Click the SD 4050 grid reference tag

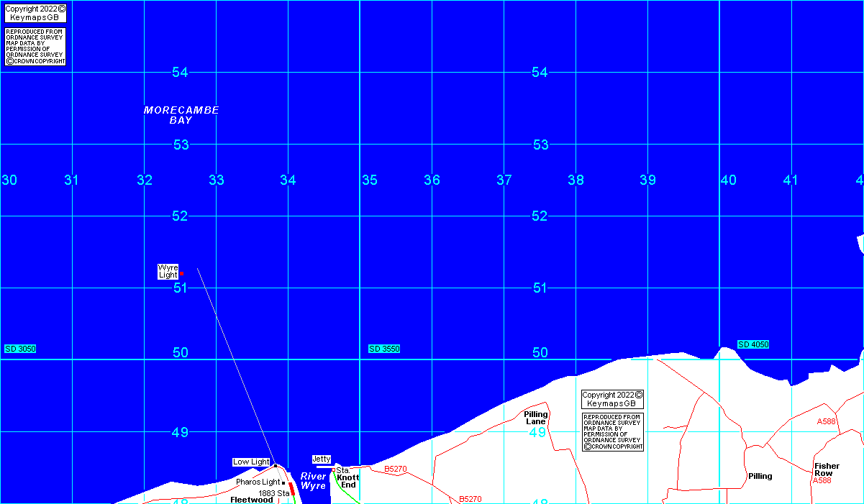click(x=753, y=344)
